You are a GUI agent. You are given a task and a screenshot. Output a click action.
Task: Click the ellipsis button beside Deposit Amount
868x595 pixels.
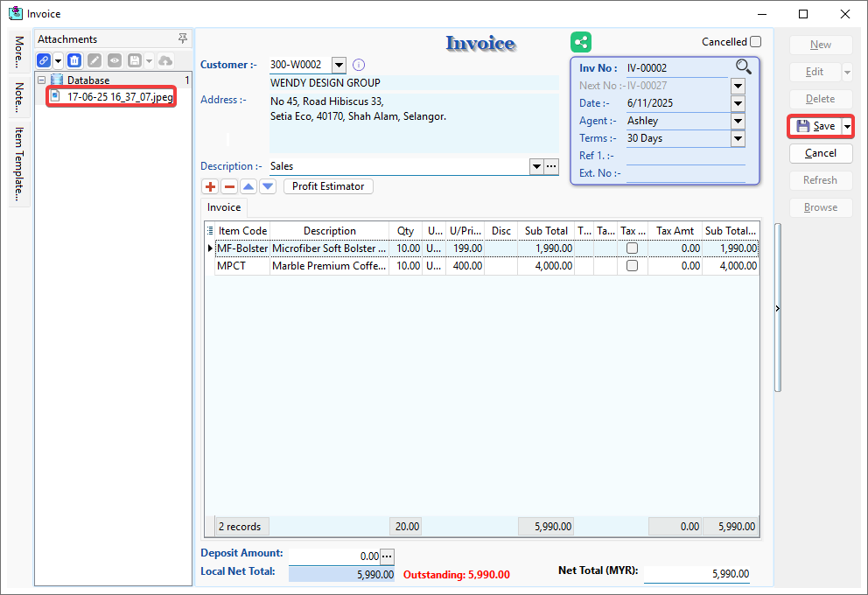(x=387, y=556)
